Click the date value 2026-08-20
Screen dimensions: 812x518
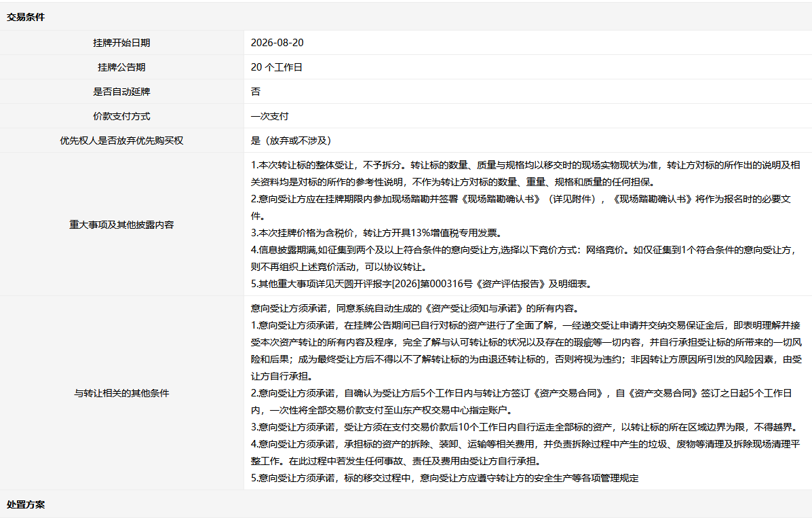[277, 43]
